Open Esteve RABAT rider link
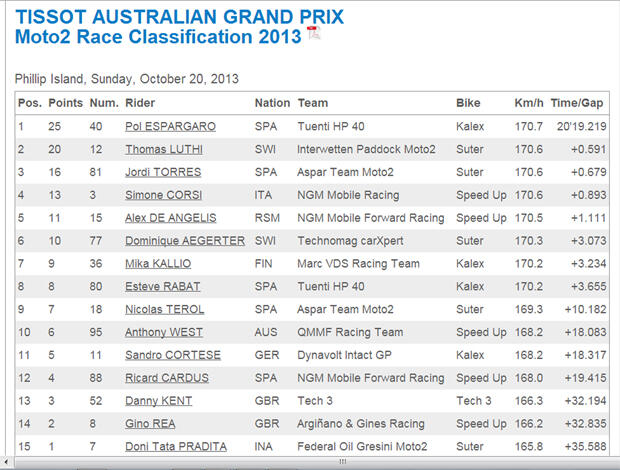Screen dimensions: 620x470 tap(163, 287)
